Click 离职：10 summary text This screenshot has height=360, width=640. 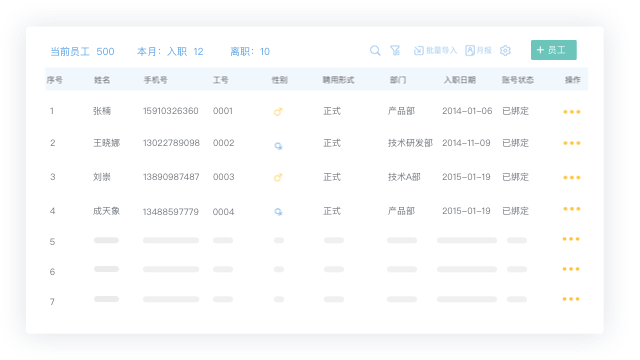[250, 51]
